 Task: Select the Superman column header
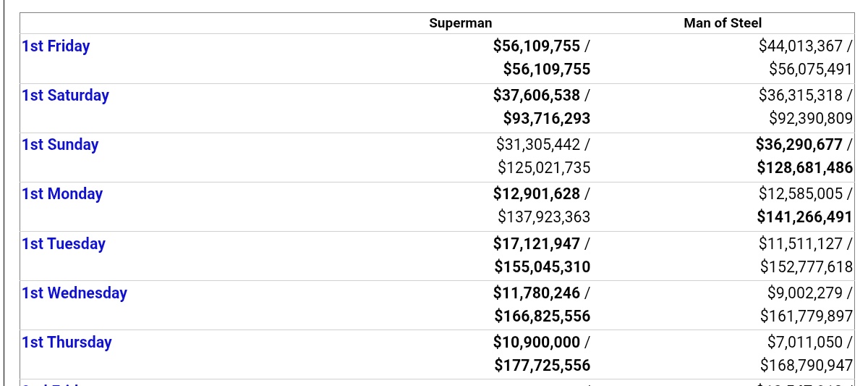(461, 23)
